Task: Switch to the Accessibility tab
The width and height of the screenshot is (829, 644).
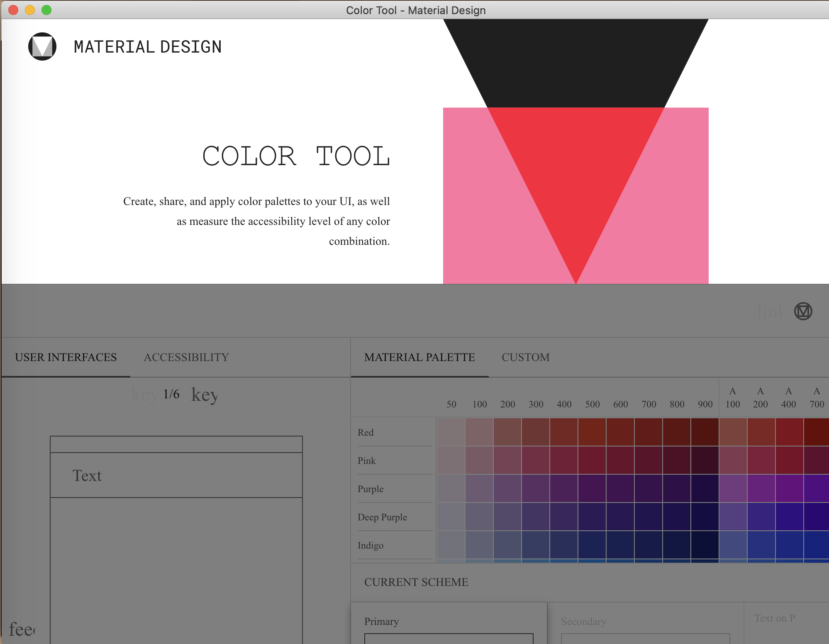Action: [186, 357]
